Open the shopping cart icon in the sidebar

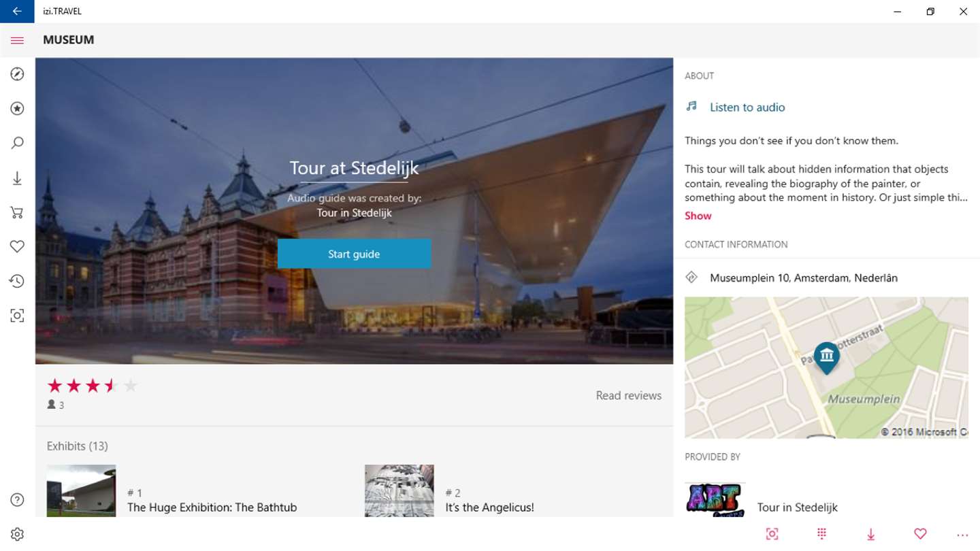click(17, 212)
